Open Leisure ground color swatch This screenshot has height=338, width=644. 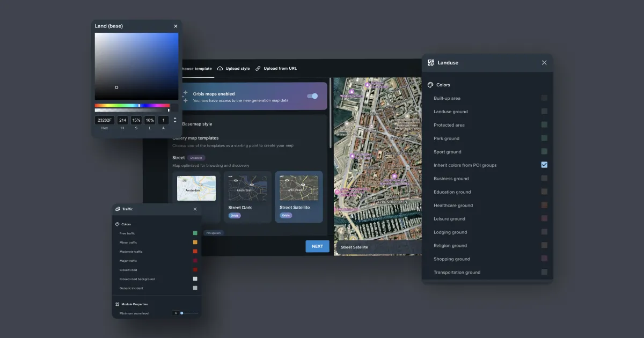click(544, 219)
